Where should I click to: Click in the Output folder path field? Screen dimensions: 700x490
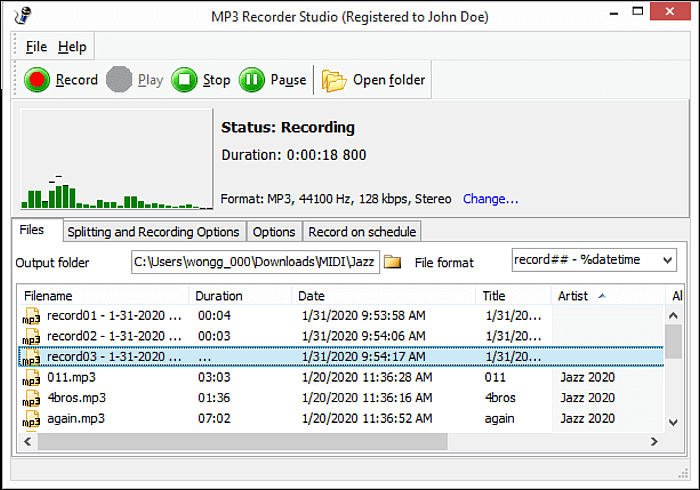[254, 262]
